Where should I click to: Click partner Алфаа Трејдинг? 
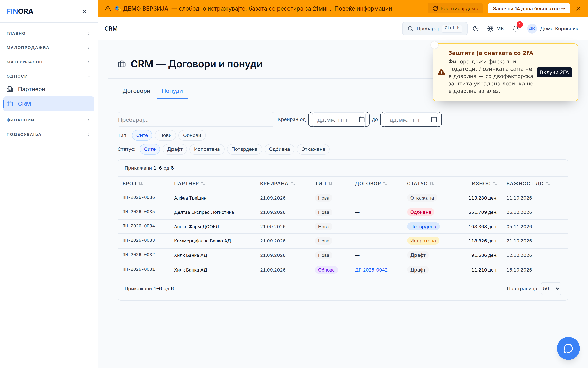[x=191, y=198]
